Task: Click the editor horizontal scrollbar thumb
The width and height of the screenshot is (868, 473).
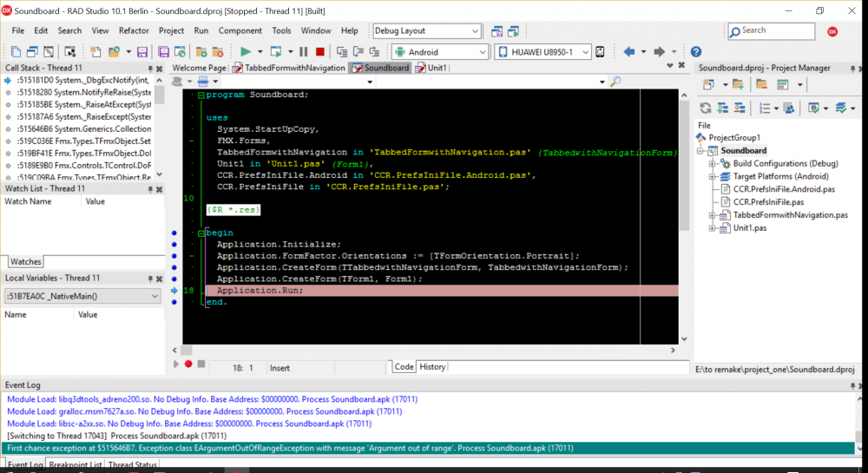Action: coord(187,350)
